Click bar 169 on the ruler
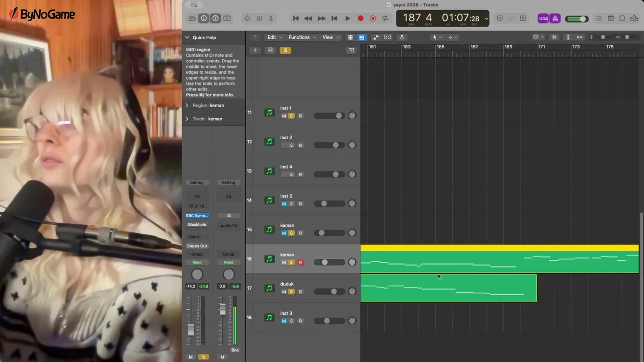Viewport: 644px width, 362px height. [x=508, y=47]
